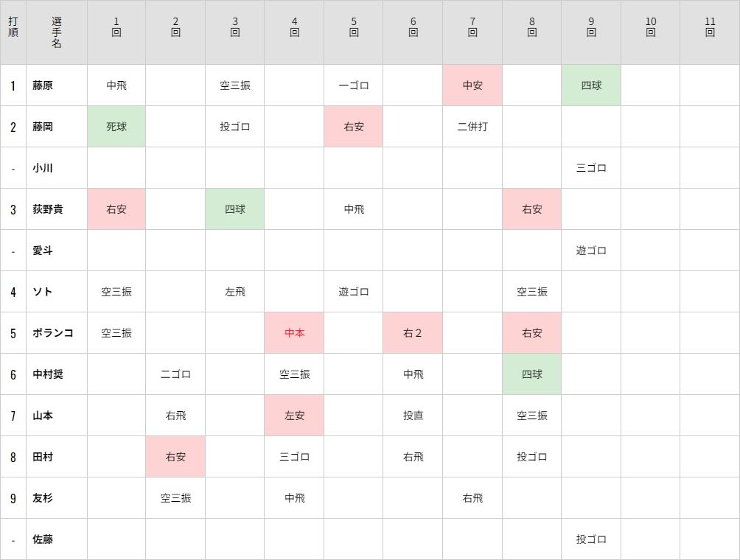Select 山本's 投直 cell in 6回
Screen dimensions: 740x560
[x=413, y=415]
